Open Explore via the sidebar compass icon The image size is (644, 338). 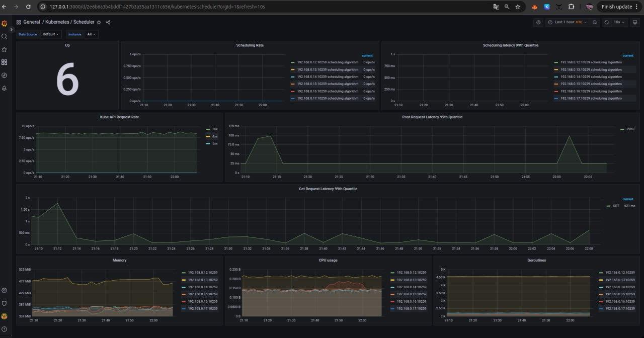pos(4,74)
